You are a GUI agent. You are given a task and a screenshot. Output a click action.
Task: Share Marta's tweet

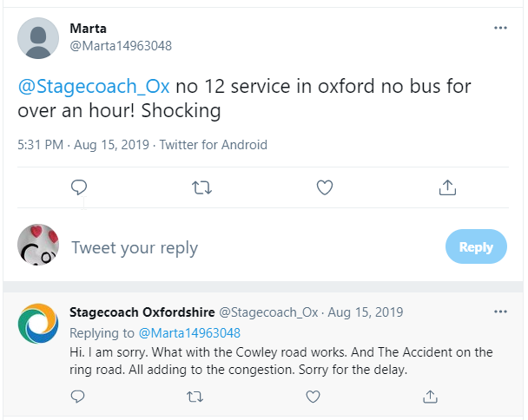[x=447, y=187]
